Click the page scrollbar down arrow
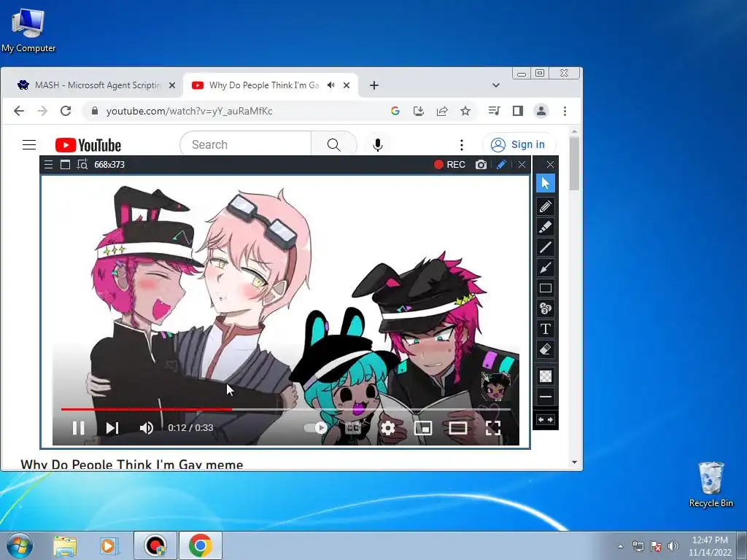This screenshot has width=747, height=560. [x=574, y=462]
